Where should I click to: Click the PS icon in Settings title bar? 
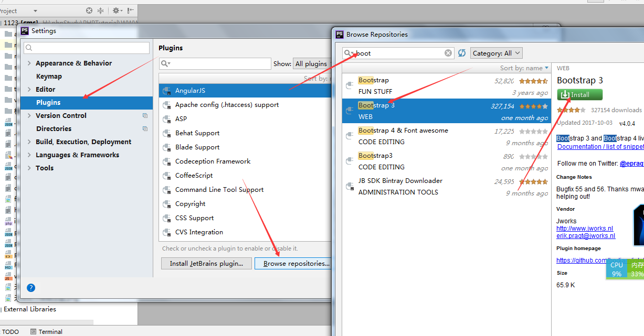[x=25, y=31]
